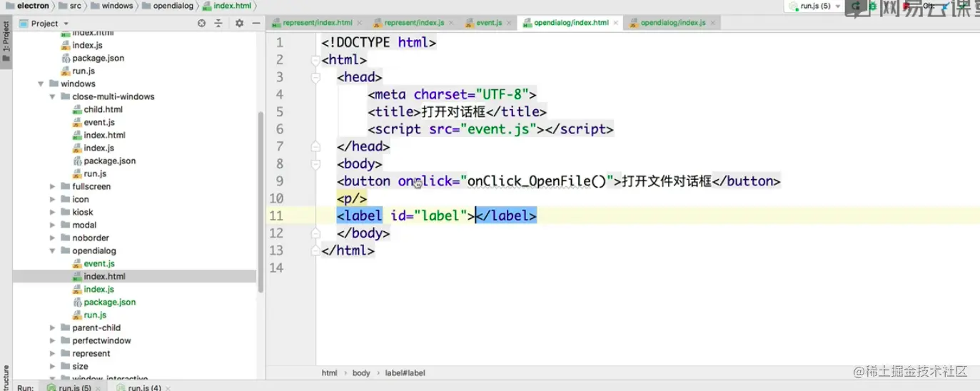Expand the modal folder
This screenshot has width=980, height=391.
tap(53, 225)
